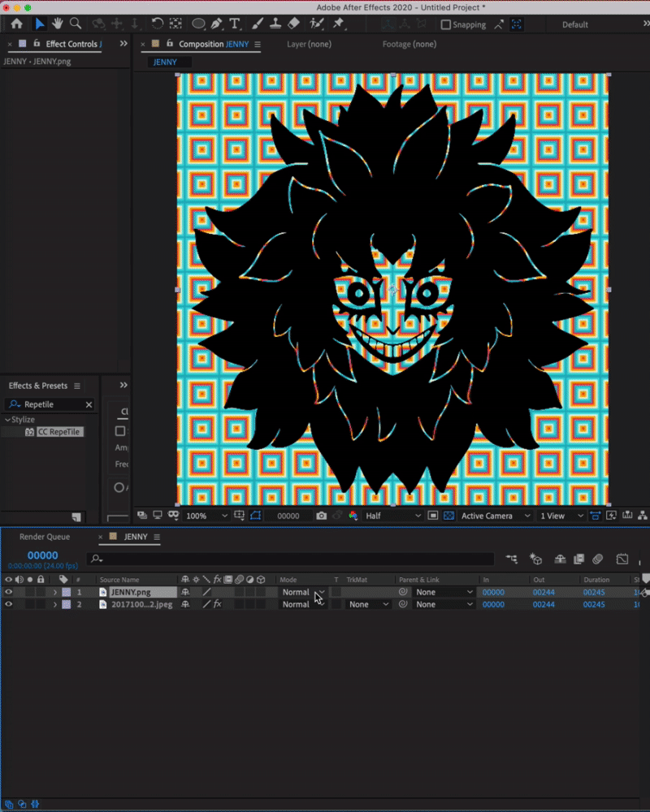Select the Roto Brush tool
Viewport: 650px width, 812px height.
click(x=316, y=24)
